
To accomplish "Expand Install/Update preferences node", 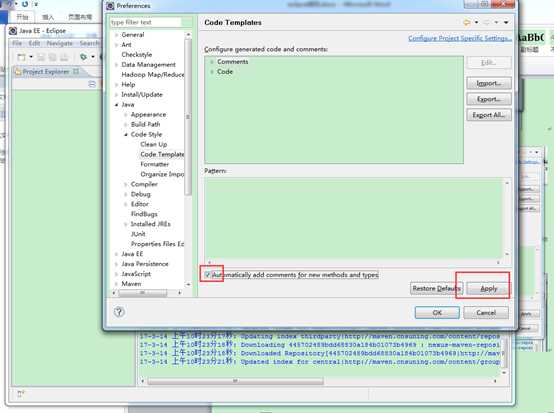I will click(117, 95).
